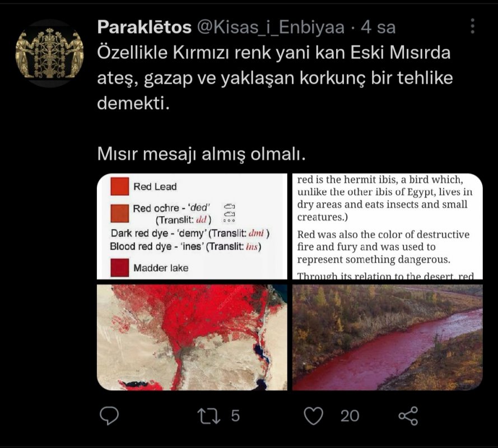
Task: Open the share icon
Action: click(408, 416)
